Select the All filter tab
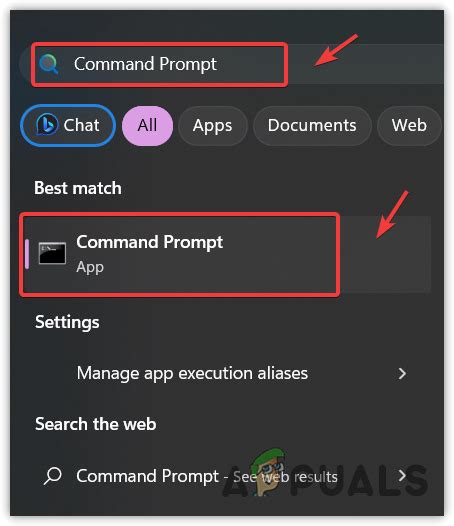 click(x=147, y=126)
